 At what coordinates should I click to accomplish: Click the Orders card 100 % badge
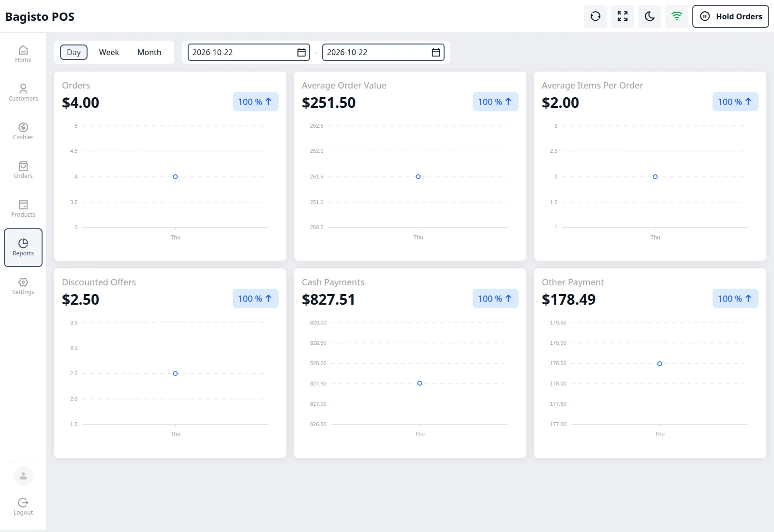pos(255,102)
